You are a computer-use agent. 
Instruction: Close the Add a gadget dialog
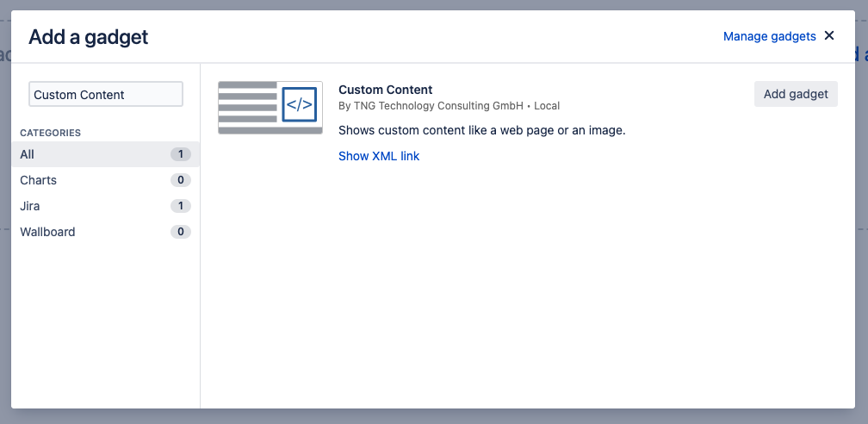click(829, 36)
